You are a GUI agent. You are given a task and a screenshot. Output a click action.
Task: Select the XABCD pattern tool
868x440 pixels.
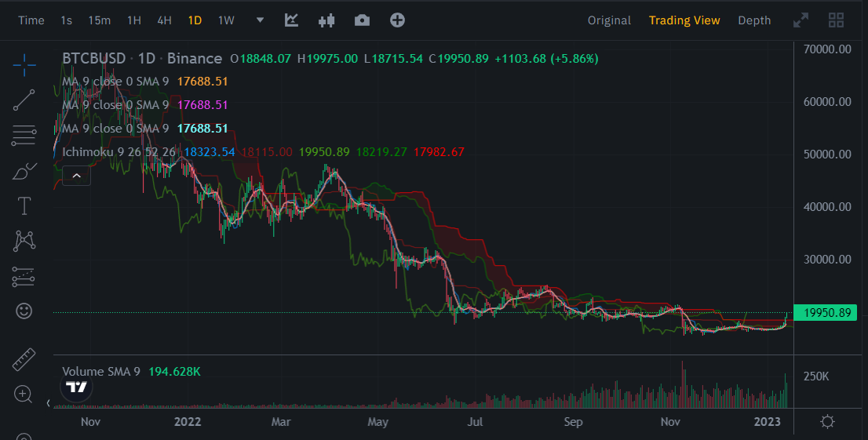(x=24, y=241)
